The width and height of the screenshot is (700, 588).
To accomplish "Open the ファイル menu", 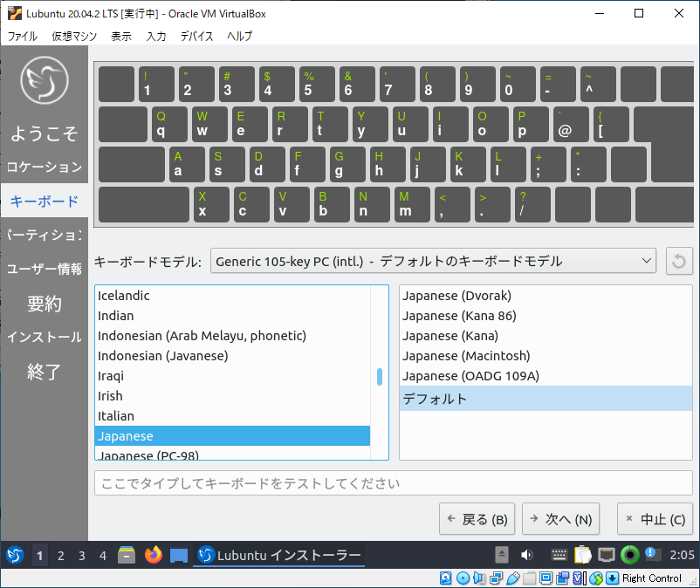I will tap(23, 36).
